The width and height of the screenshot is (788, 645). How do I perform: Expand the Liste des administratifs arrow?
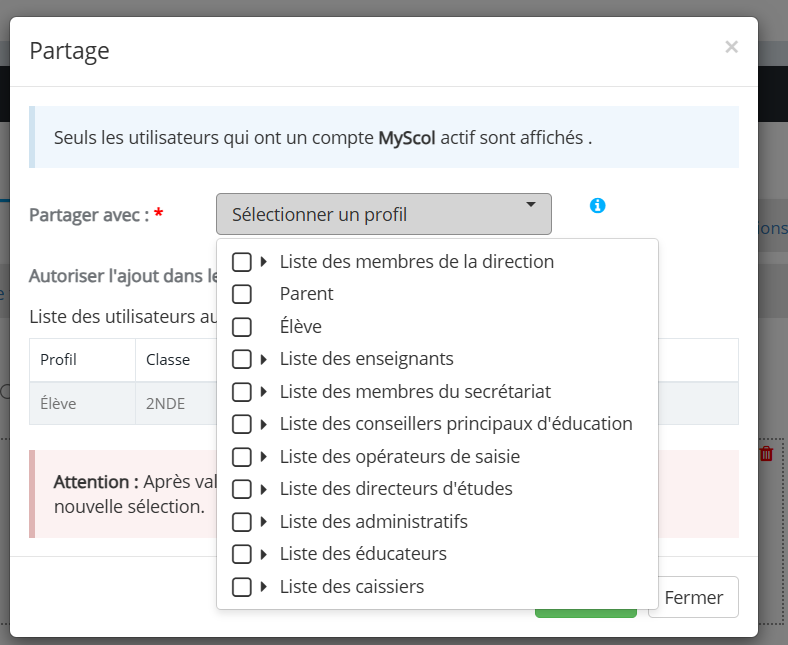[x=263, y=521]
